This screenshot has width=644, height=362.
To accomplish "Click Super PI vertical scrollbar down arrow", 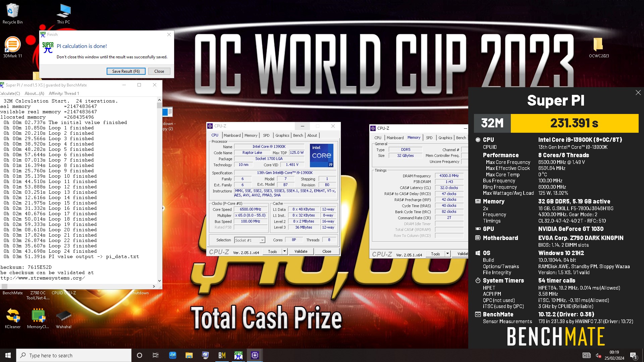I will [159, 281].
